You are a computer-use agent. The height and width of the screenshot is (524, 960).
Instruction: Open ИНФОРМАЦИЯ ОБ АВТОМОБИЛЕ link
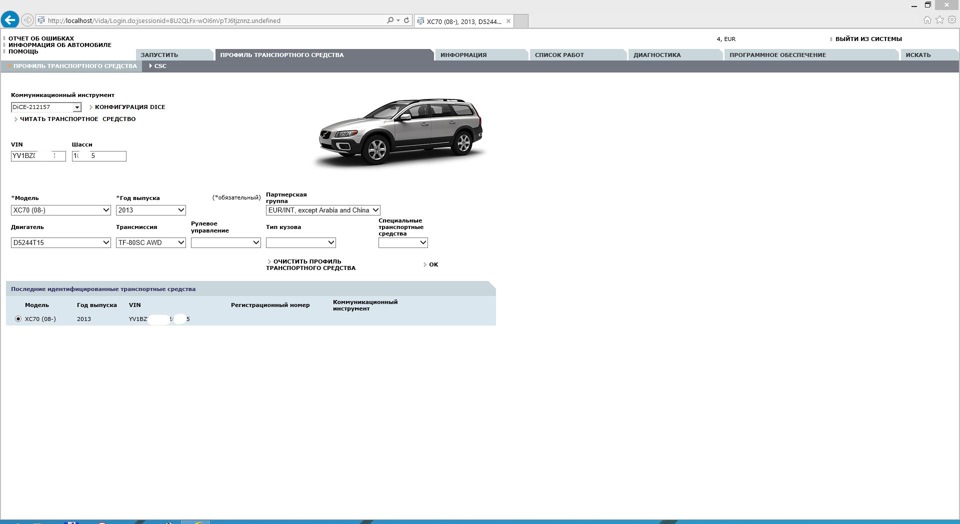[x=59, y=45]
